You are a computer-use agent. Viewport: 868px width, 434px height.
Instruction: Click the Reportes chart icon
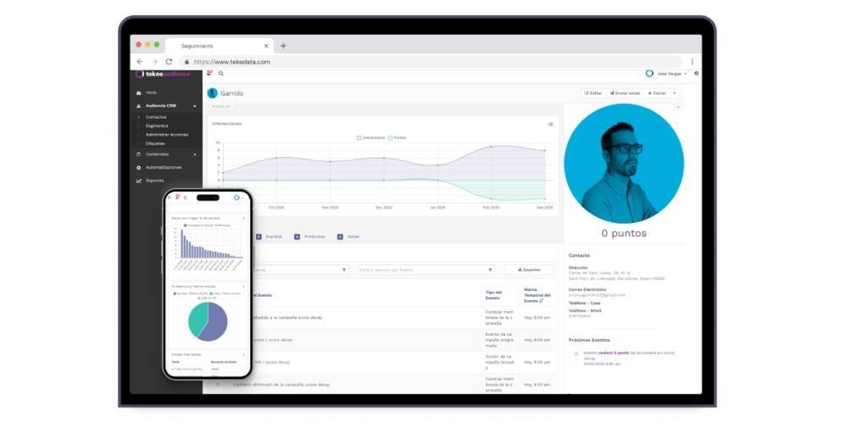(139, 181)
